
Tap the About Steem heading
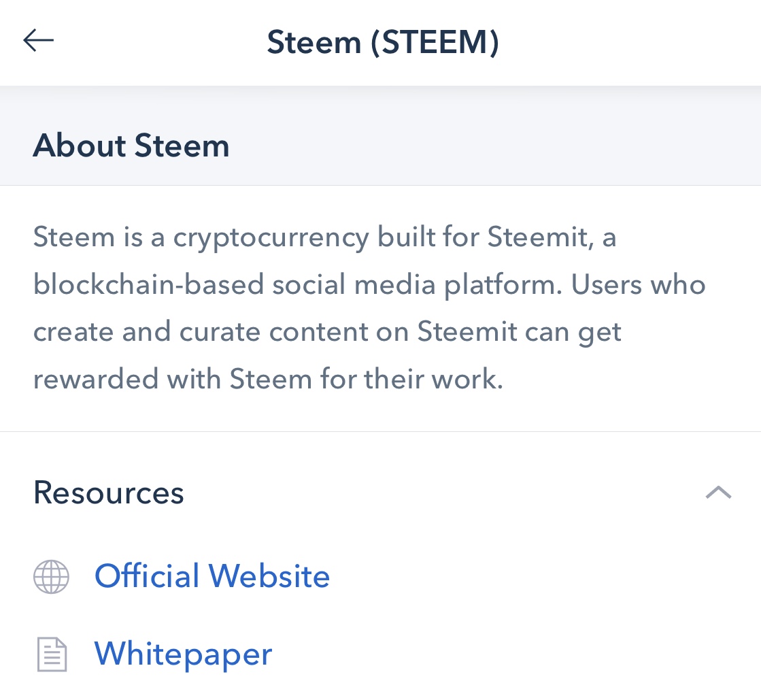(131, 145)
